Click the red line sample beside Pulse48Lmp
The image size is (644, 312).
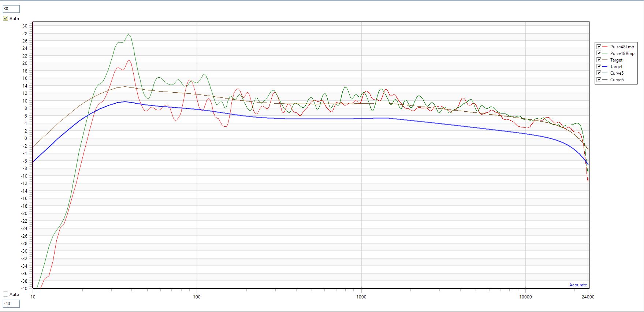click(x=605, y=47)
